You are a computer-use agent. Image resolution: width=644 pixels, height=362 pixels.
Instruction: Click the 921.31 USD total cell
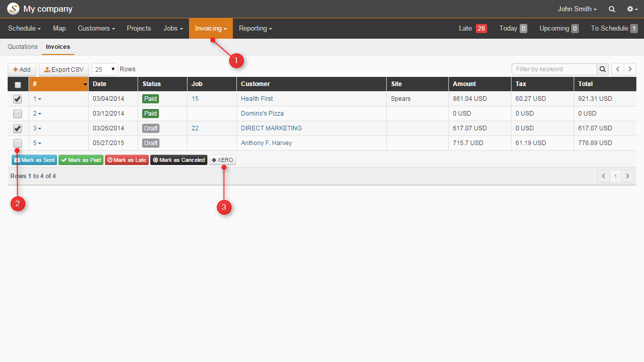(605, 99)
